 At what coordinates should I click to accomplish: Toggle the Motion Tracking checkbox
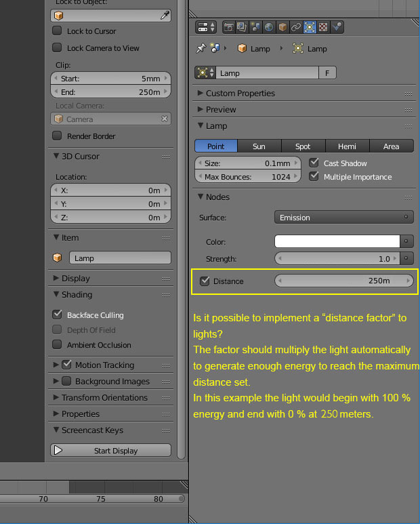tap(67, 365)
